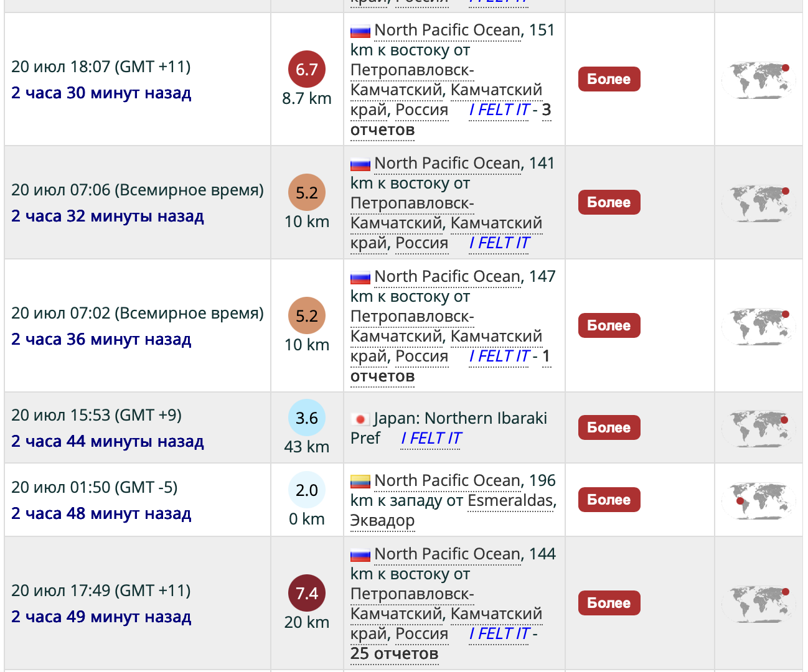Click the 2.0 magnitude circle icon

(x=306, y=490)
